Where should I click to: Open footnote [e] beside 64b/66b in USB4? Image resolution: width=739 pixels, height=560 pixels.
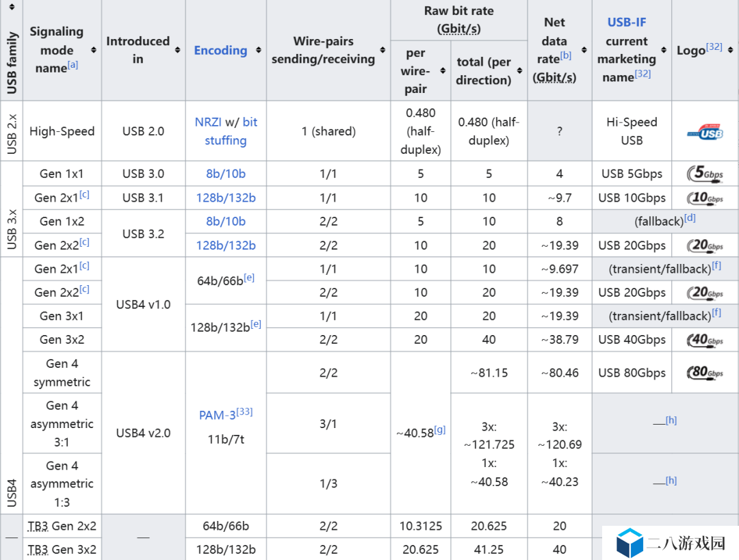point(249,278)
